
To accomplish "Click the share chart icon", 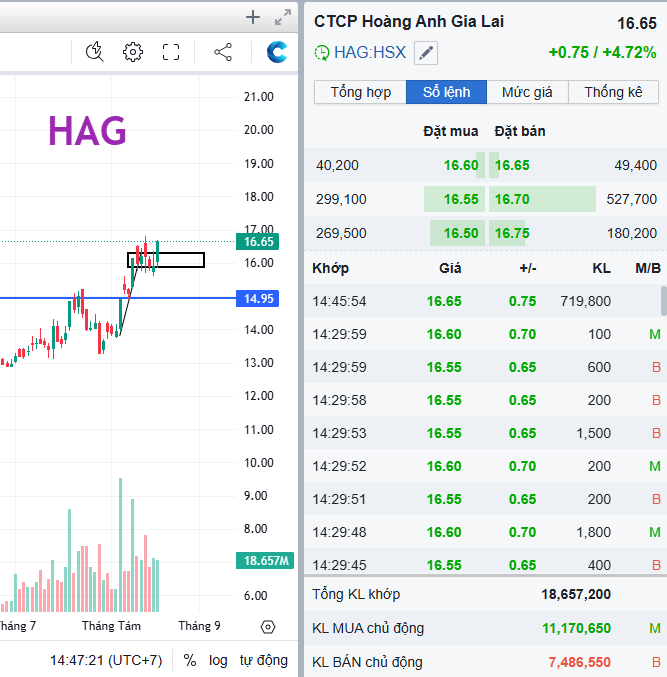I will (x=223, y=52).
